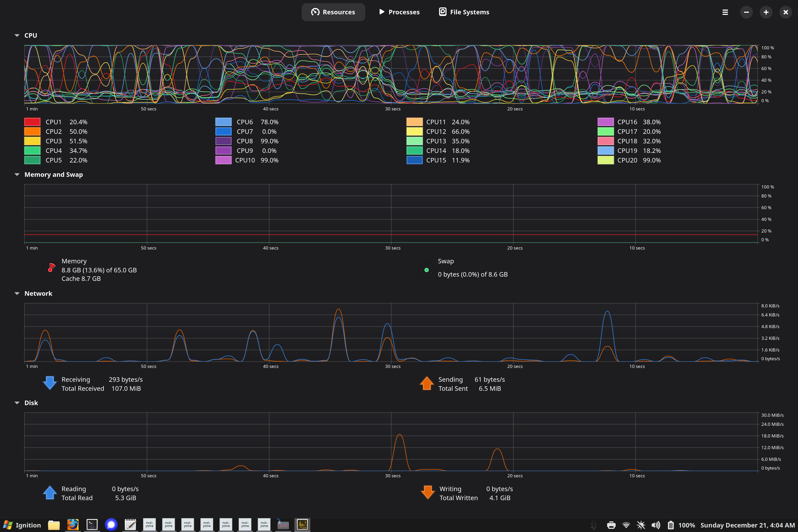The width and height of the screenshot is (798, 532).
Task: Change the CPU1 red color swatch
Action: click(x=32, y=122)
